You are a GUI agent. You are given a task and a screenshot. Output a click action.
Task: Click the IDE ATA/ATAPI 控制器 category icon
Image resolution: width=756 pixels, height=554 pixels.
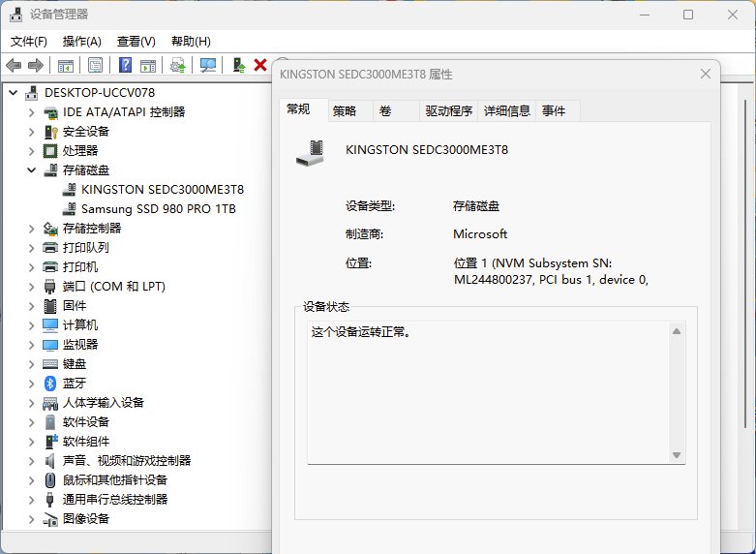(50, 112)
